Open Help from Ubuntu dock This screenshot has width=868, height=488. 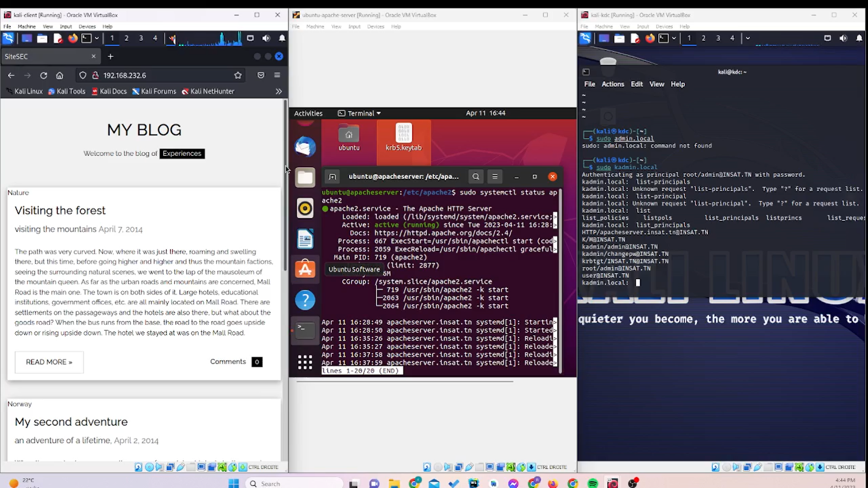coord(305,300)
